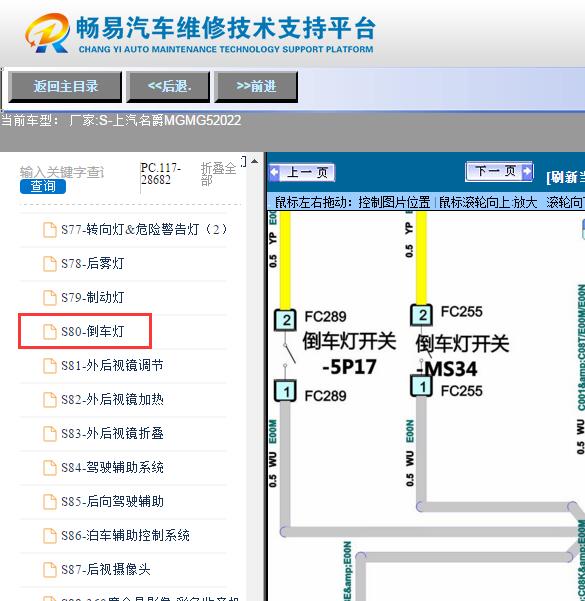The image size is (585, 601).
Task: Click the 刷新 refresh link
Action: [565, 177]
